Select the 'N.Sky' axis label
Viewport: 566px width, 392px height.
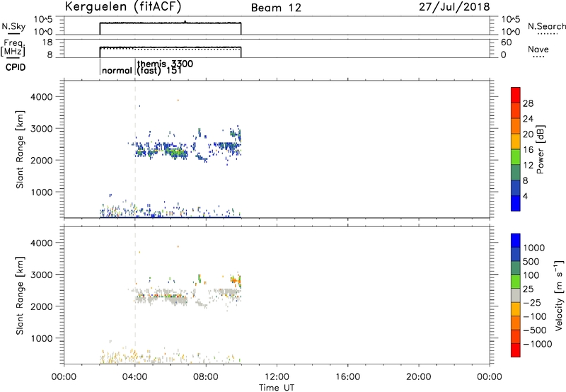click(x=13, y=26)
